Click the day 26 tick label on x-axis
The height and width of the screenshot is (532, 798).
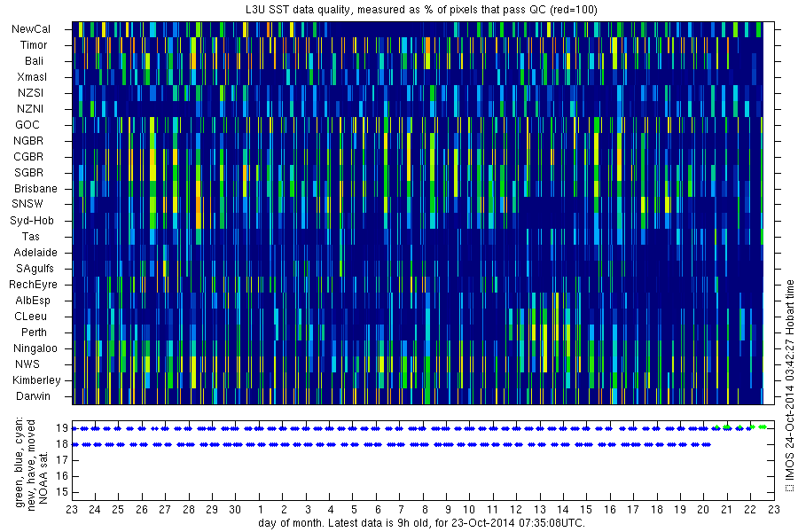[142, 510]
